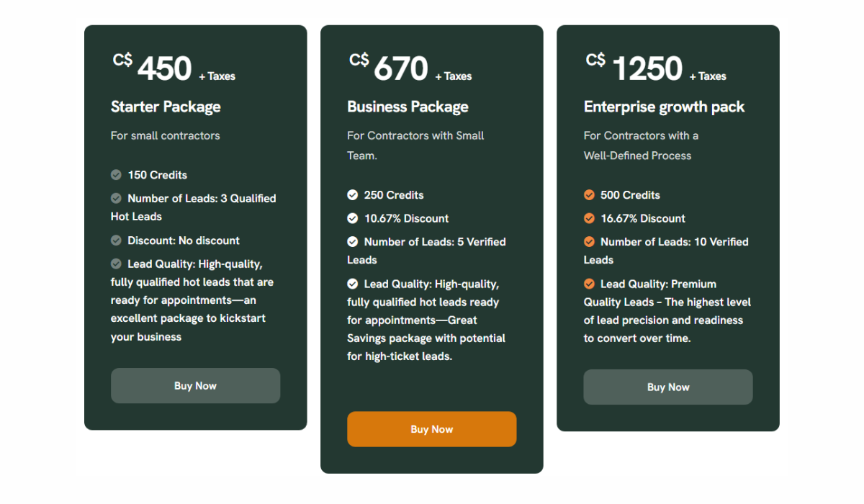This screenshot has width=864, height=504.
Task: Select the Starter Package title
Action: (x=166, y=107)
